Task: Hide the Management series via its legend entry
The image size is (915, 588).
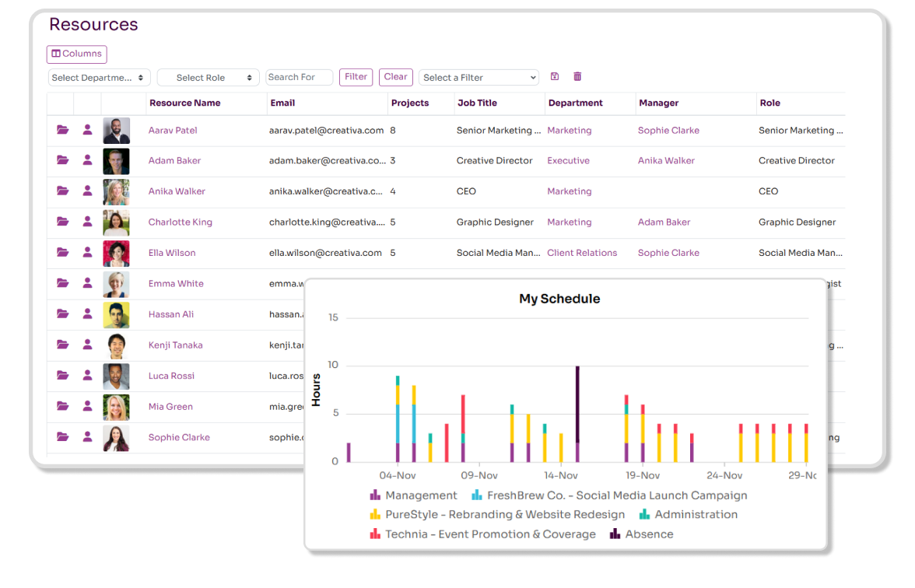Action: 420,495
